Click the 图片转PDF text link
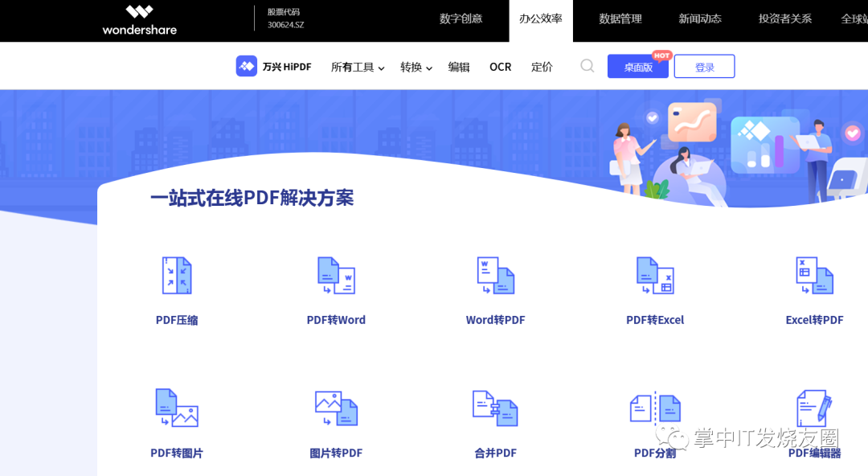 pyautogui.click(x=336, y=453)
